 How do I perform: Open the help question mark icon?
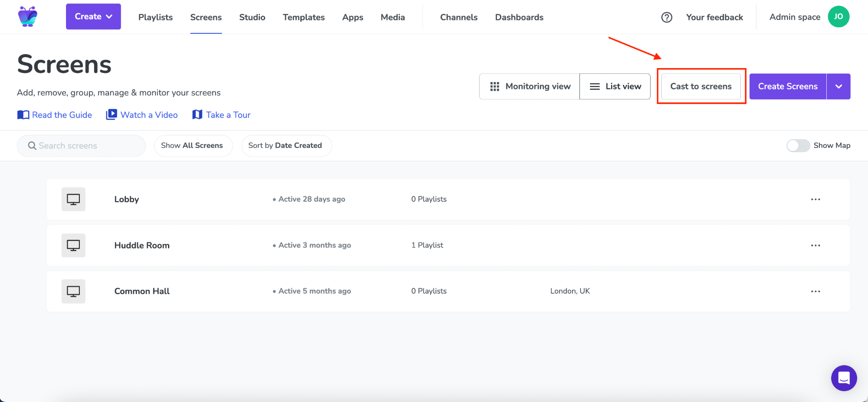(x=667, y=17)
